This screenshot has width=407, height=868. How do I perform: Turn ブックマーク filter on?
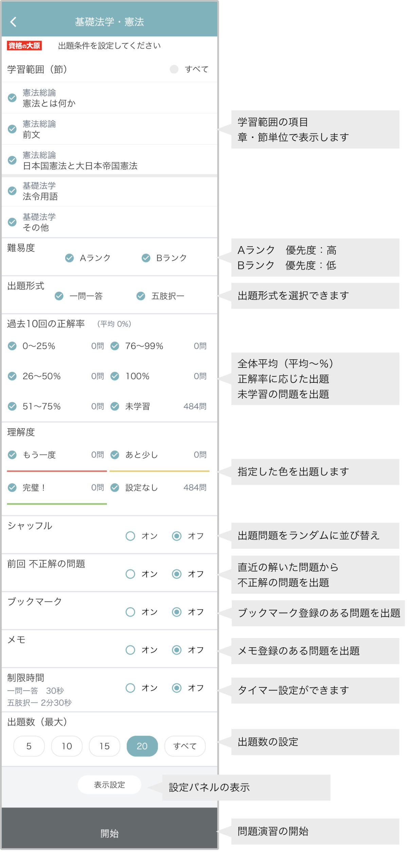pyautogui.click(x=130, y=612)
